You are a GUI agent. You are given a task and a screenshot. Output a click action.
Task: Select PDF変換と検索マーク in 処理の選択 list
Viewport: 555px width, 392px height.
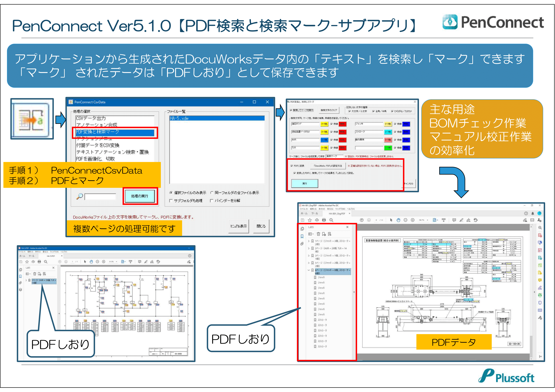point(115,132)
